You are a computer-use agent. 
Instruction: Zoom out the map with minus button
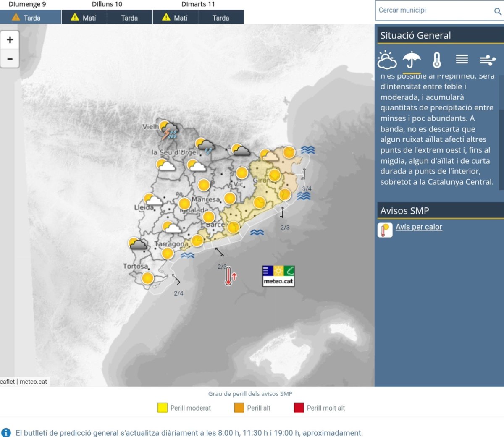pos(10,59)
